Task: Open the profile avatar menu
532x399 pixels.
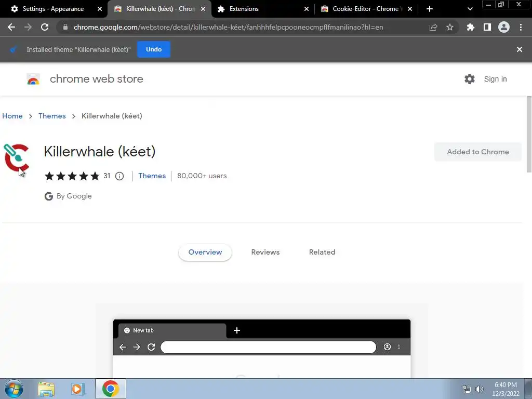Action: coord(503,27)
